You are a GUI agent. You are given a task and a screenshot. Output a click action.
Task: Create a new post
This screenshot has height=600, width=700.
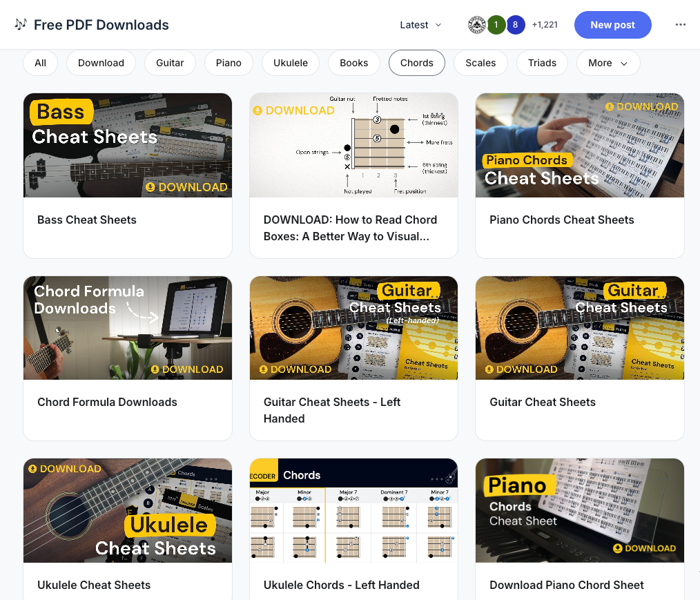(612, 25)
